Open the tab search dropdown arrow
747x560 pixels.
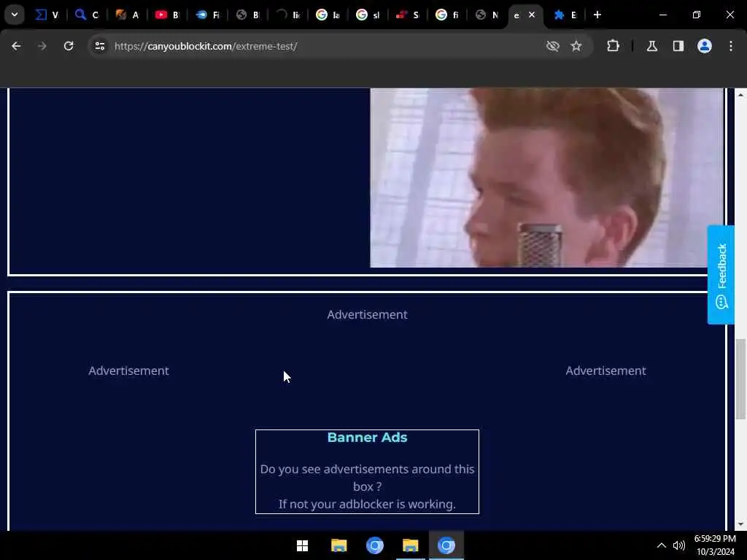pos(15,15)
